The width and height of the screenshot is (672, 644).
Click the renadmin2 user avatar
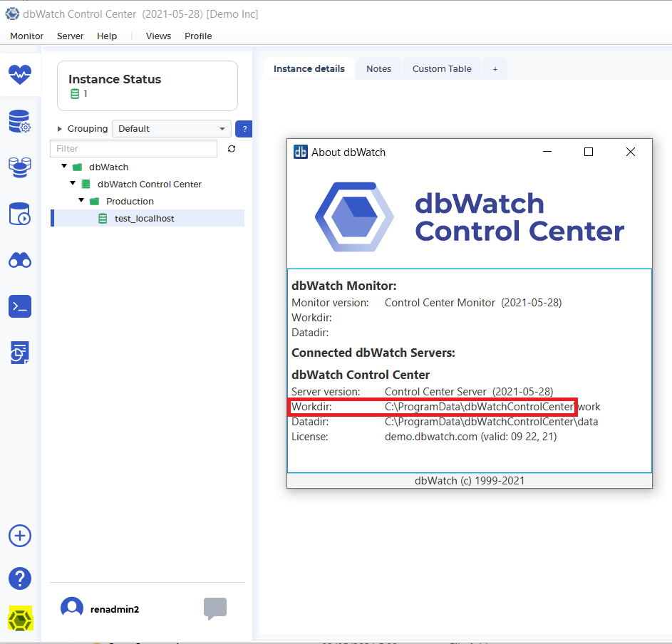[72, 608]
